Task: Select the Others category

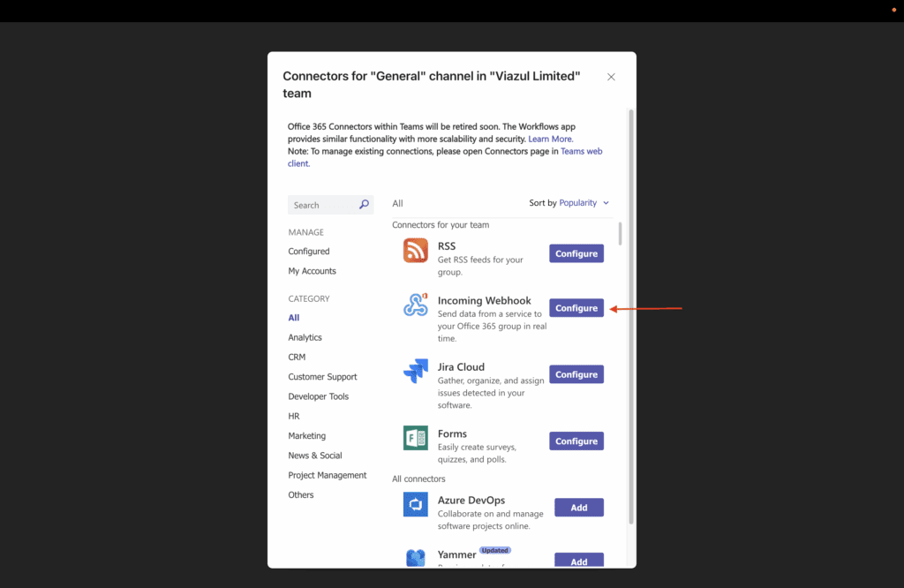Action: point(300,494)
